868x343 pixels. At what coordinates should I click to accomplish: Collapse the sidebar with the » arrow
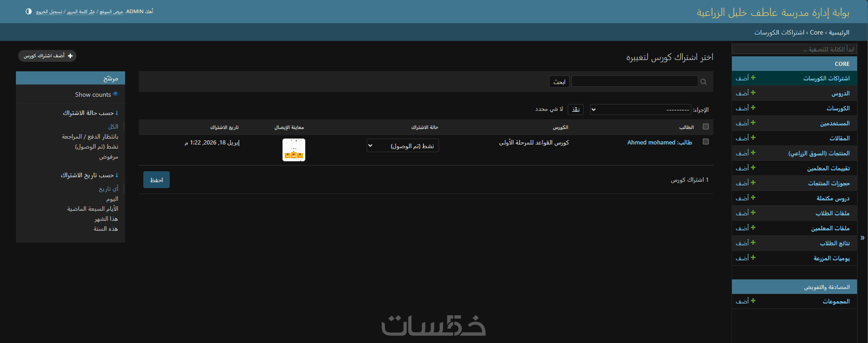(x=863, y=238)
